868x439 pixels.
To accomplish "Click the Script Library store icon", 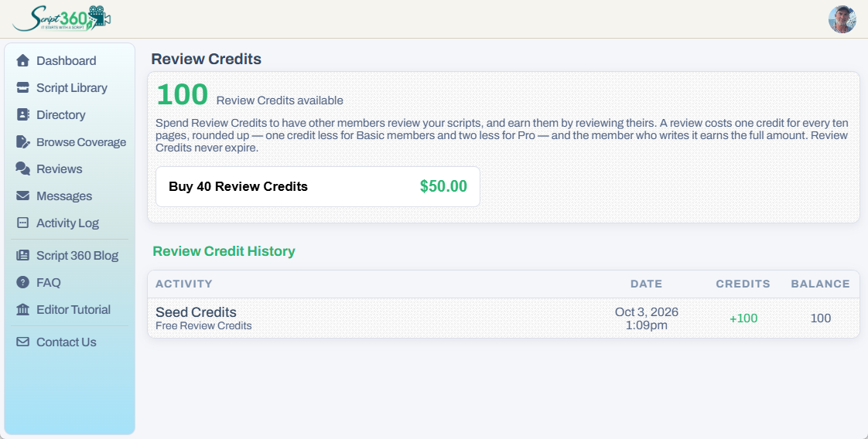I will tap(22, 88).
